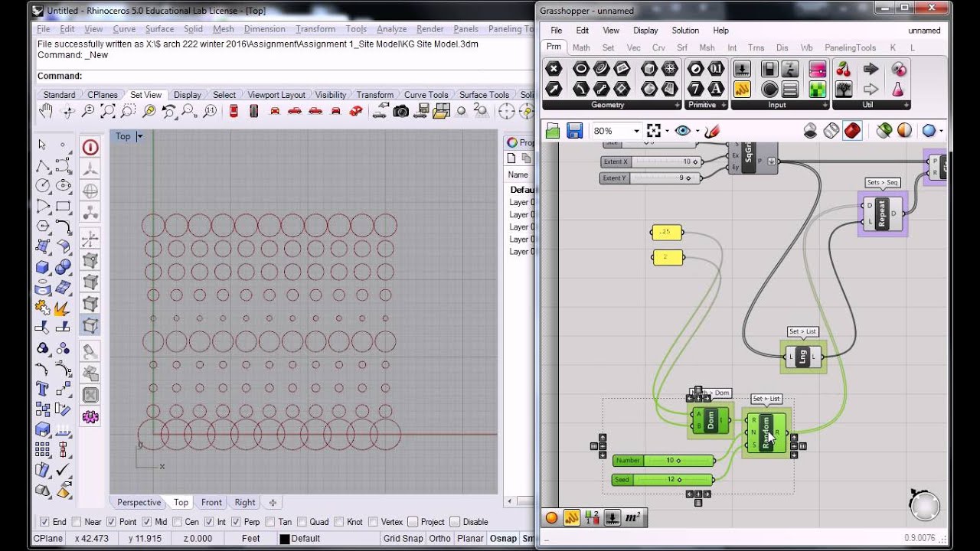
Task: Select the Pan hand tool in Rhino
Action: click(45, 112)
